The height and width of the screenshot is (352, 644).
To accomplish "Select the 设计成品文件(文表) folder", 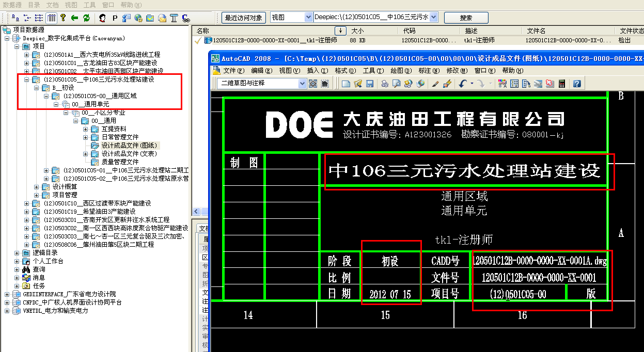I will (x=129, y=154).
